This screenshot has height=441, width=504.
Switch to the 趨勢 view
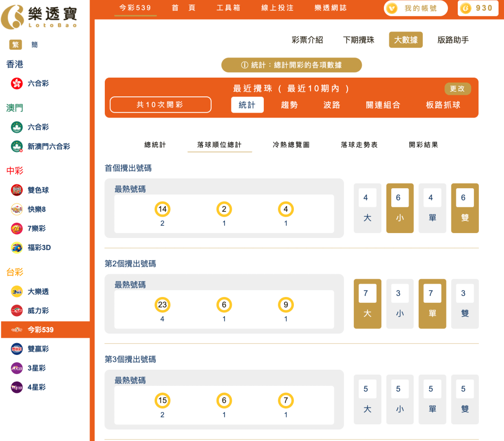[x=290, y=105]
